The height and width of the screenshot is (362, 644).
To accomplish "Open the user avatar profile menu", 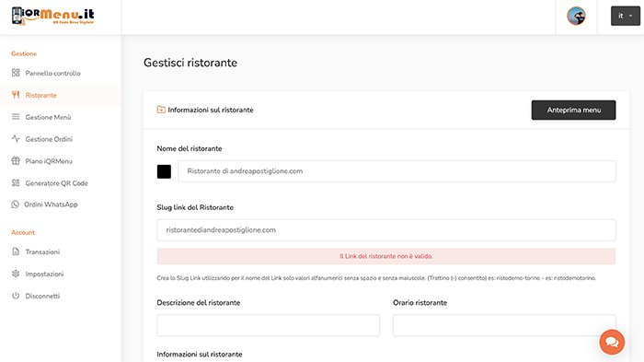I will [576, 16].
